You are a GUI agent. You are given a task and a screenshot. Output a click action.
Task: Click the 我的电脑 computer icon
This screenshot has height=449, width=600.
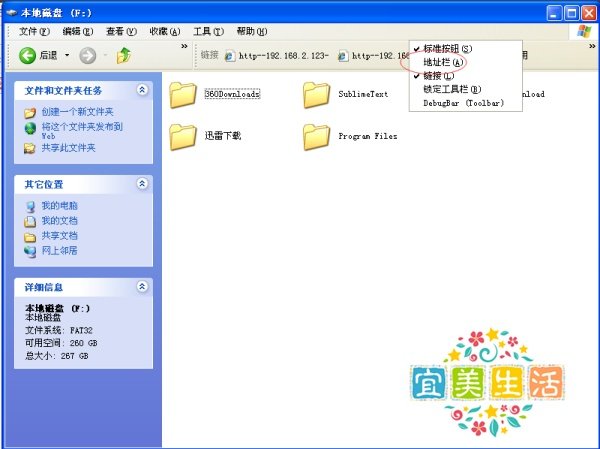tap(30, 207)
